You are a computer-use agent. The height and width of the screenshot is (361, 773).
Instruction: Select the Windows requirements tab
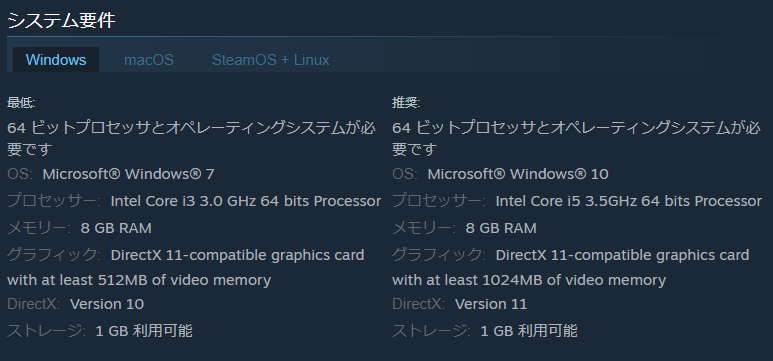56,60
